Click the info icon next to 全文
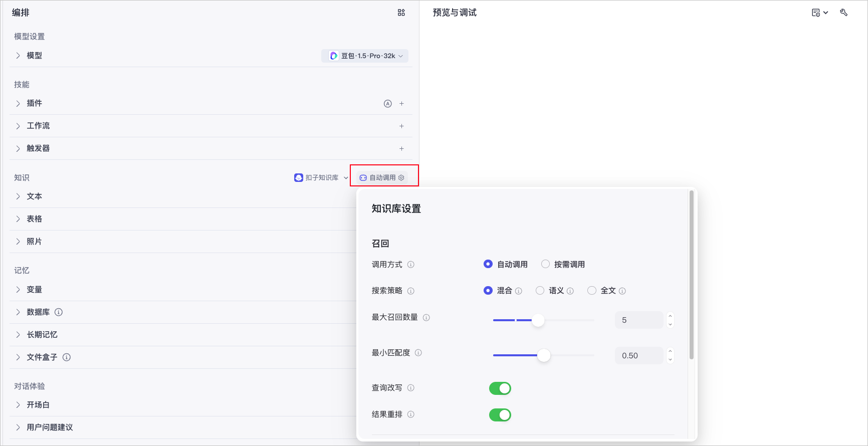This screenshot has width=868, height=446. pos(622,291)
